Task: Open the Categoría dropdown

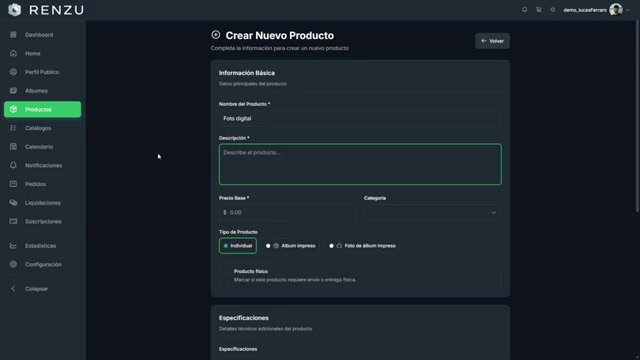Action: pos(433,213)
